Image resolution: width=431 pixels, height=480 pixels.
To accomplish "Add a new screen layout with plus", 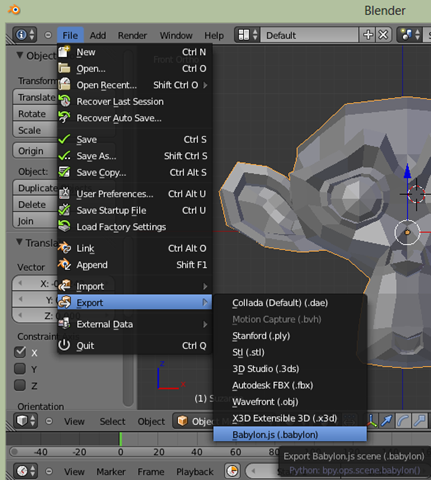I will coord(368,35).
